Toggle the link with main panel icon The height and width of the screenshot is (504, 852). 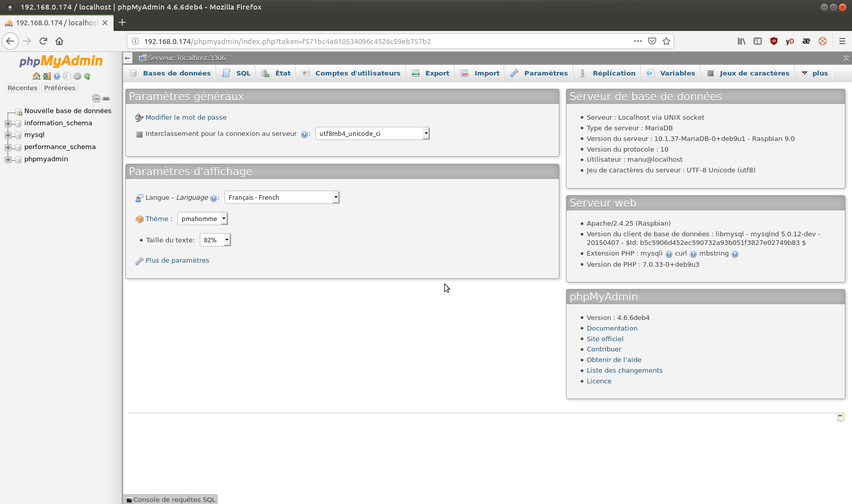coord(106,98)
